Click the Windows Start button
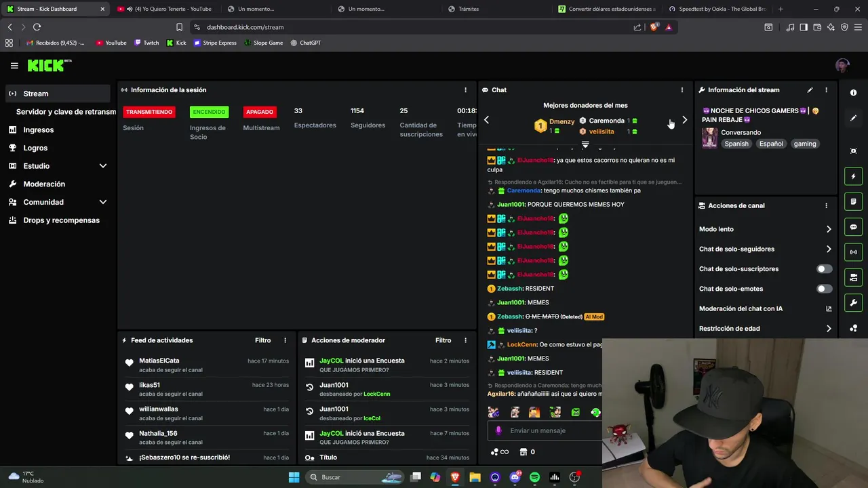868x488 pixels. pyautogui.click(x=294, y=477)
